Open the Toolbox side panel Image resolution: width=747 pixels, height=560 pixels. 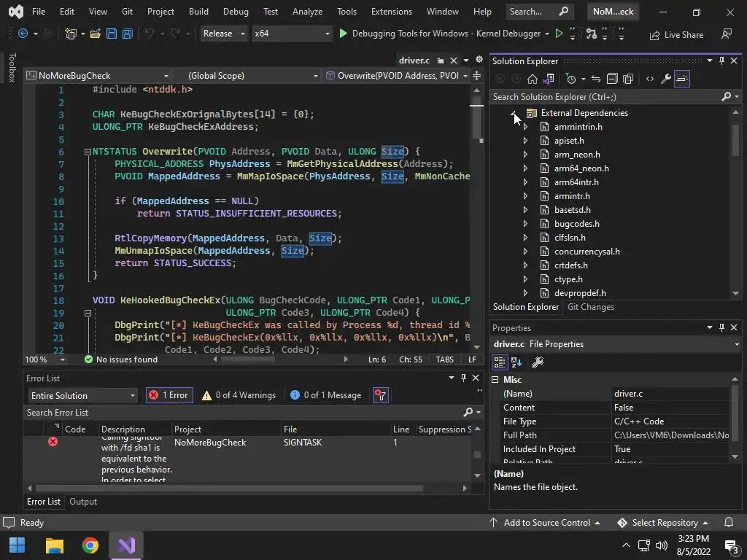[12, 68]
